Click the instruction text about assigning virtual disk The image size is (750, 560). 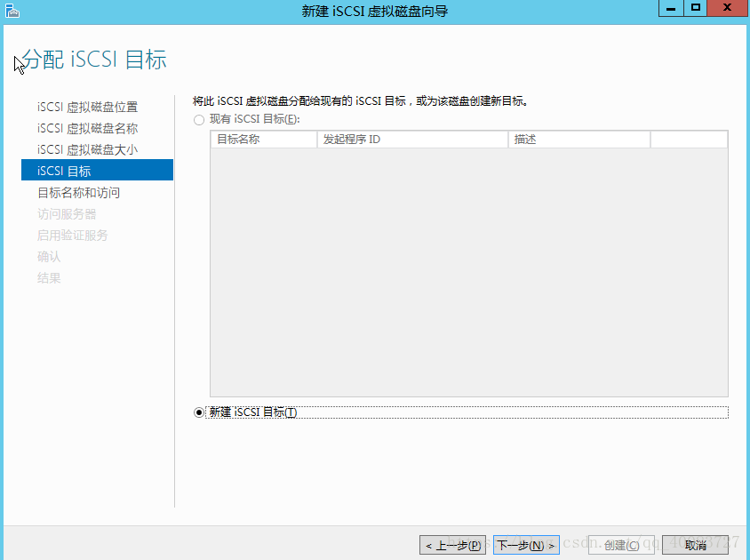point(360,101)
